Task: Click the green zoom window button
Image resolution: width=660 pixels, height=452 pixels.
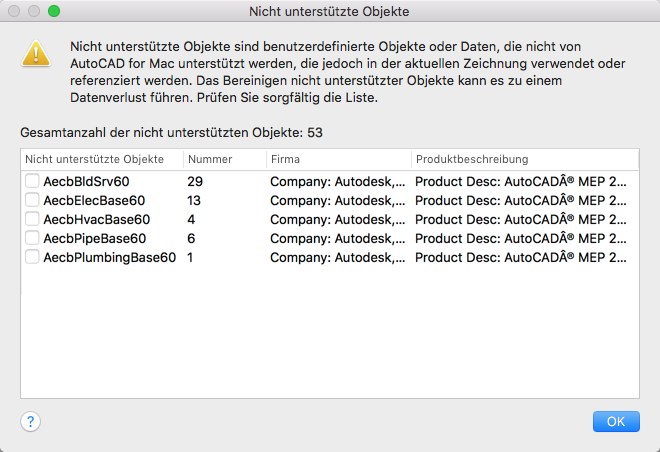Action: tap(54, 12)
